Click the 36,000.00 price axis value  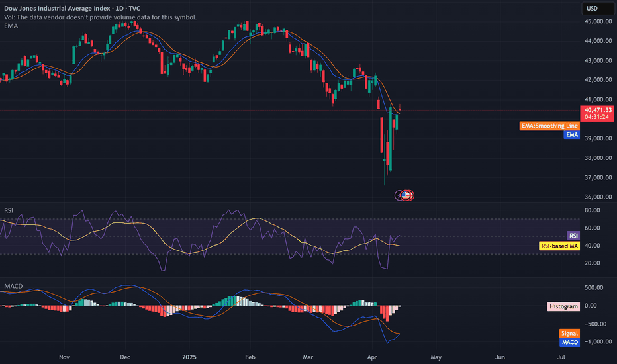pyautogui.click(x=598, y=197)
